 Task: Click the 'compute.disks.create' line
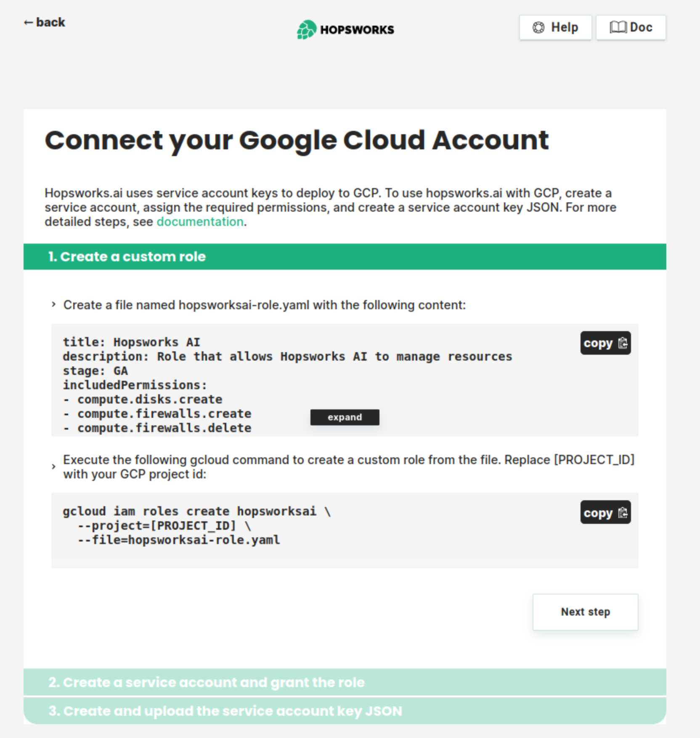tap(143, 399)
